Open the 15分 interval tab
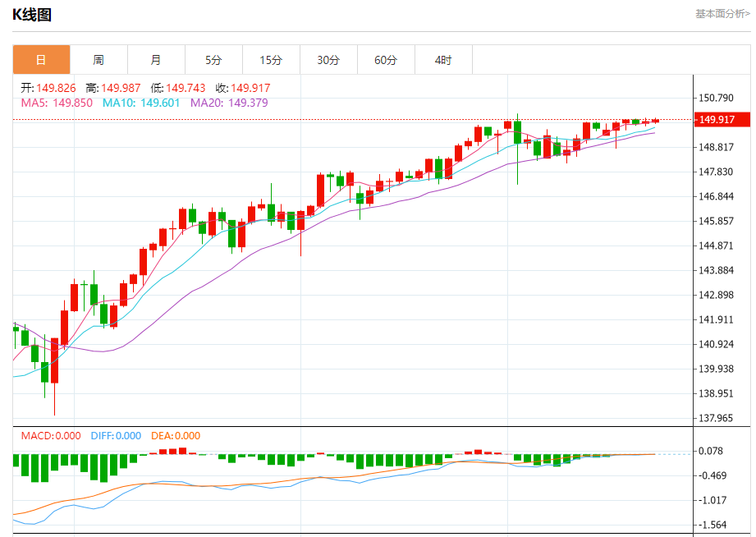Viewport: 756px width, 537px height. pyautogui.click(x=271, y=60)
